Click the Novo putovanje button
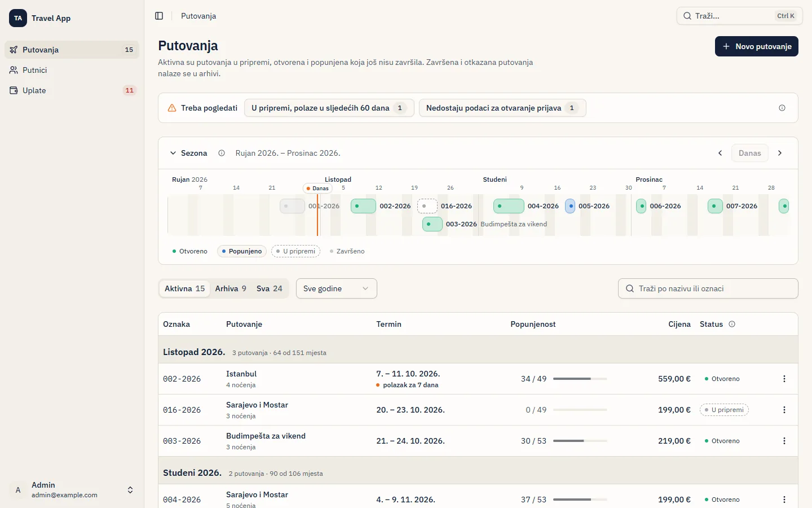 pos(757,46)
